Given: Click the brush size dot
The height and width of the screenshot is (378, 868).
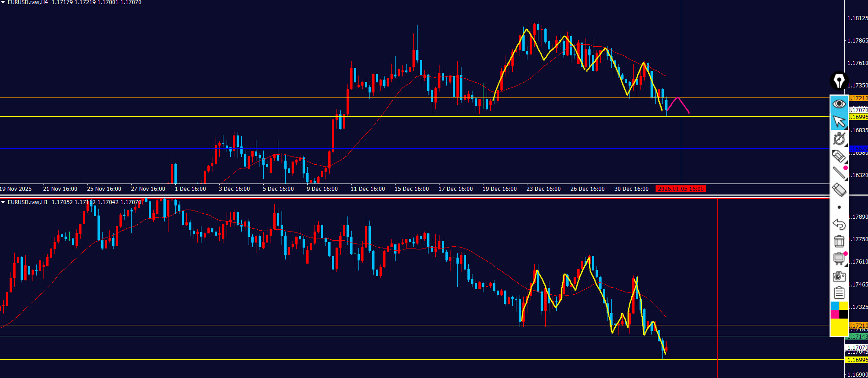Looking at the screenshot, I should click(x=839, y=207).
